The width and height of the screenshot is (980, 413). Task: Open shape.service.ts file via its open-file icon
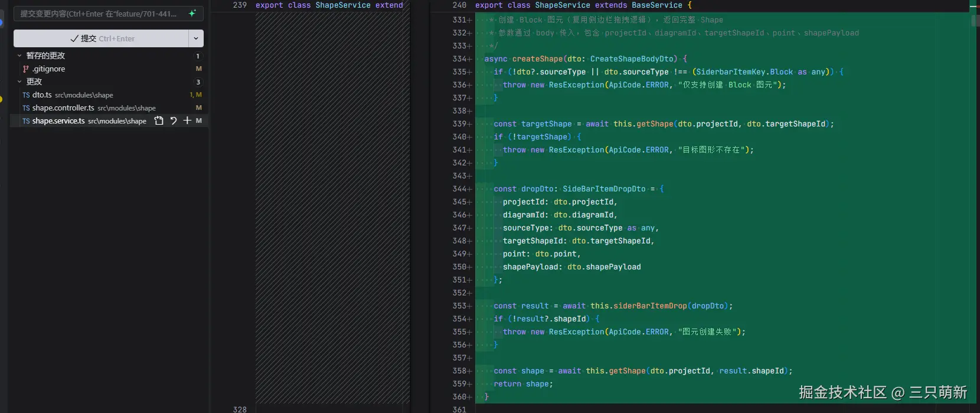tap(159, 121)
